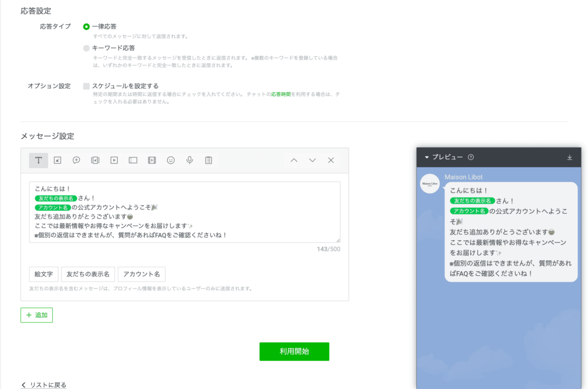Choose the photo message icon
Viewport: 588px width, 389px height.
(57, 160)
